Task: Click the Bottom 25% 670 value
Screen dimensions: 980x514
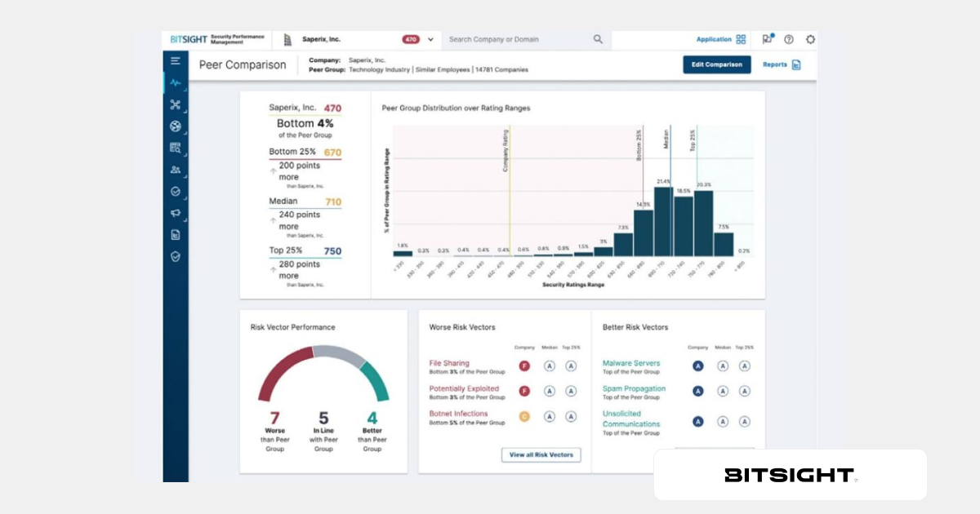Action: coord(332,153)
